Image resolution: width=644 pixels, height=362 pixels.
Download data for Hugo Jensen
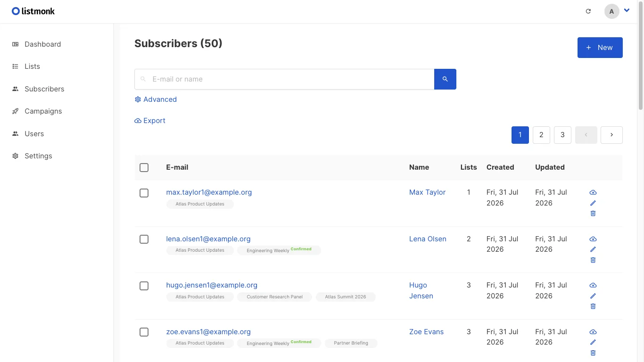[593, 285]
